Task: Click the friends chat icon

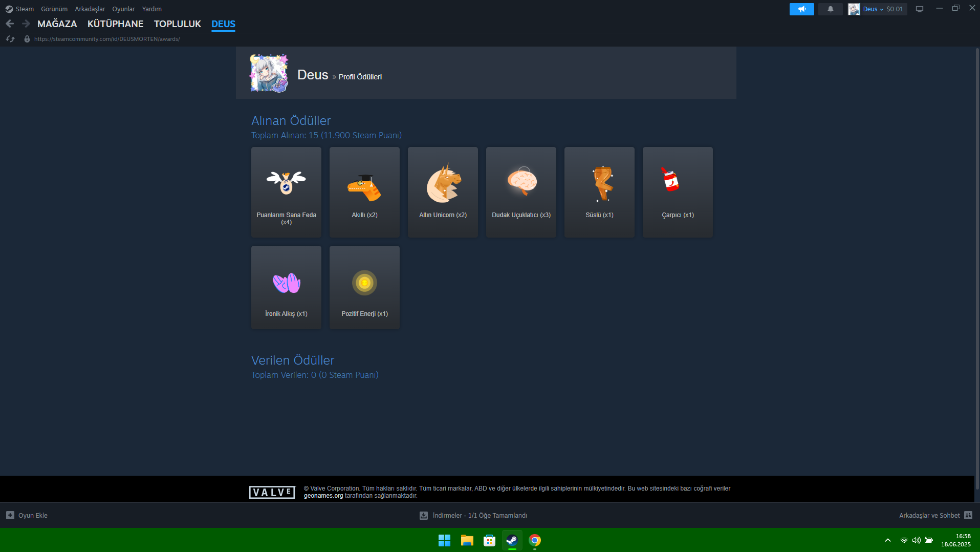Action: (968, 515)
